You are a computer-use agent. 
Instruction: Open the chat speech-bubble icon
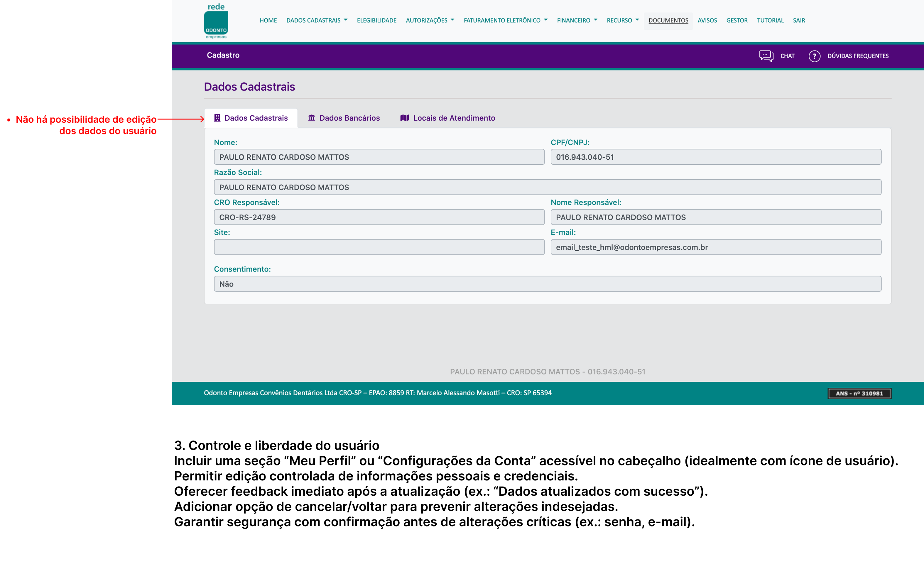pos(766,56)
